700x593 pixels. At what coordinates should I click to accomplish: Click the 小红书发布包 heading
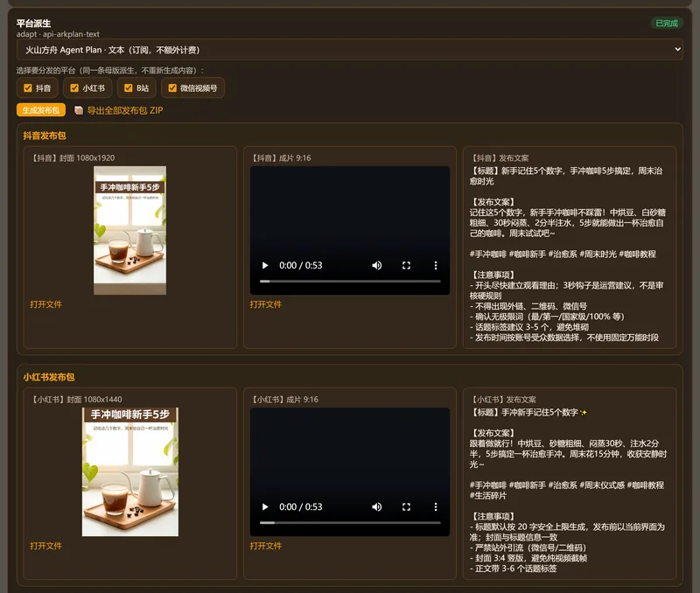coord(49,377)
